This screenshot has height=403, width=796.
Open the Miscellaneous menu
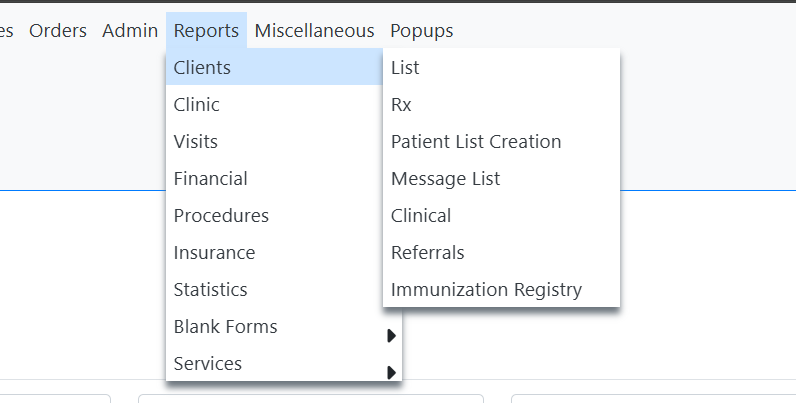(x=314, y=31)
